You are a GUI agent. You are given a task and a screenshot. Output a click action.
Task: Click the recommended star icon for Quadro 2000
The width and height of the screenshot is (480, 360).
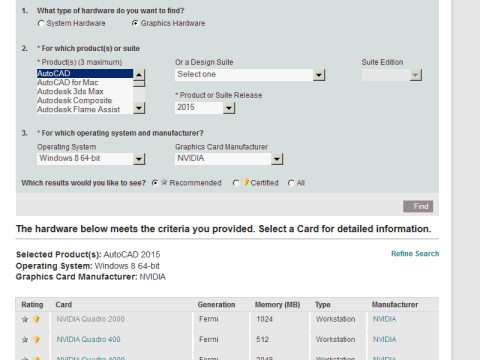(25, 319)
